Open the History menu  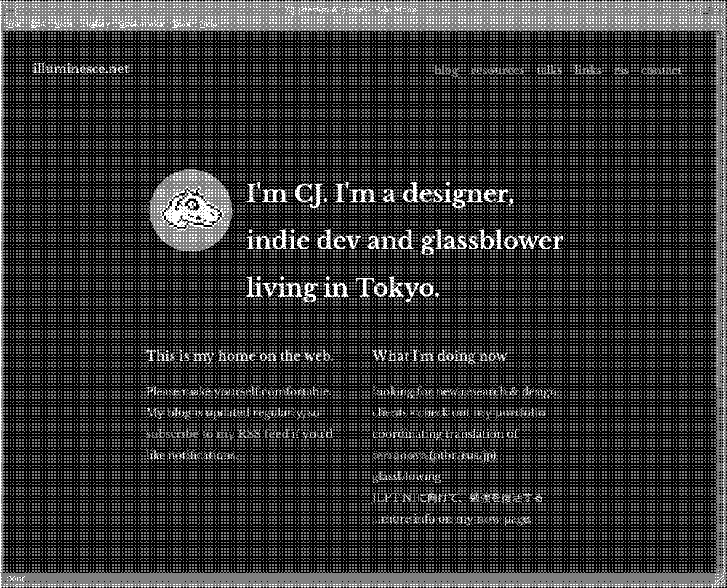point(95,24)
